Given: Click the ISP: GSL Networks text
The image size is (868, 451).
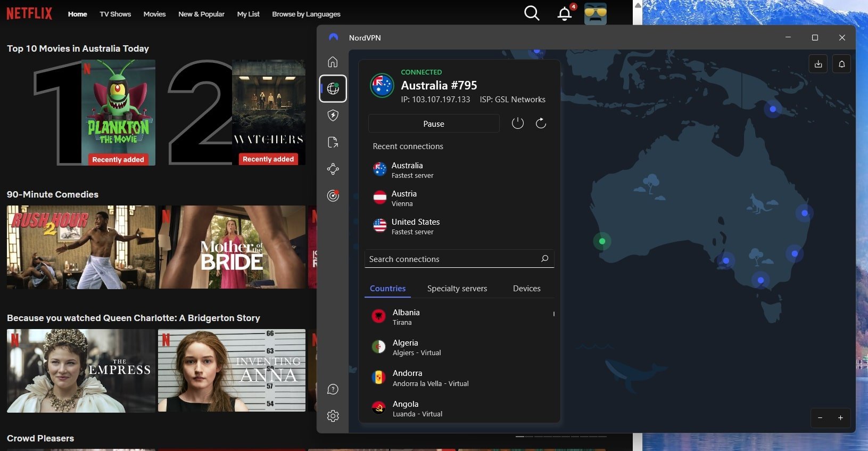Looking at the screenshot, I should coord(512,100).
